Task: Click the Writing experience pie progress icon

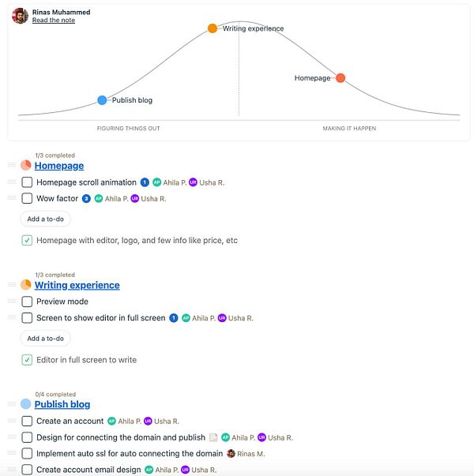Action: coord(26,285)
